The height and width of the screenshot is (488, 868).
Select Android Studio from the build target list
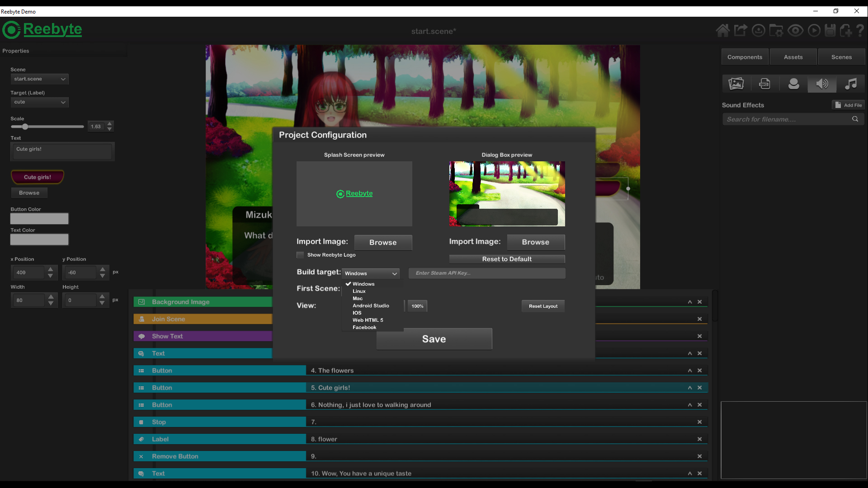click(x=371, y=305)
